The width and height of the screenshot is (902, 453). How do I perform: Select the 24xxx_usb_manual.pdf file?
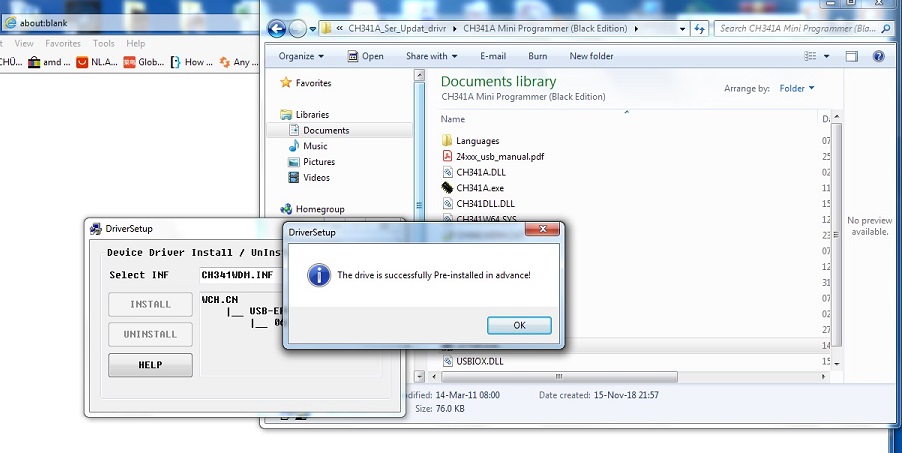pos(500,156)
